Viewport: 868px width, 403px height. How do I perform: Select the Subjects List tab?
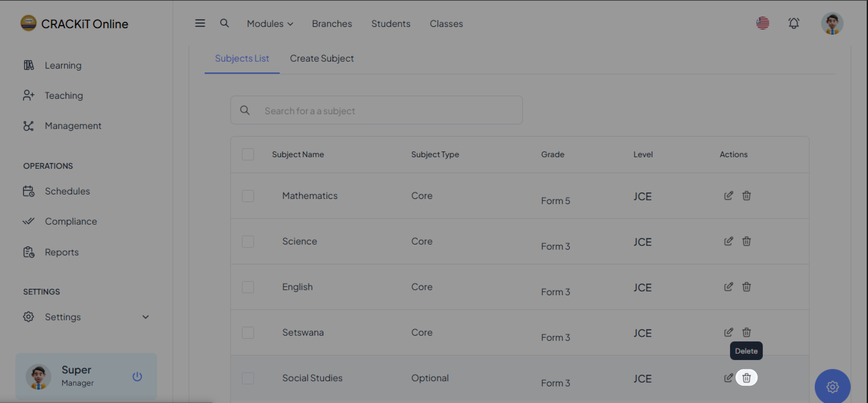tap(242, 58)
